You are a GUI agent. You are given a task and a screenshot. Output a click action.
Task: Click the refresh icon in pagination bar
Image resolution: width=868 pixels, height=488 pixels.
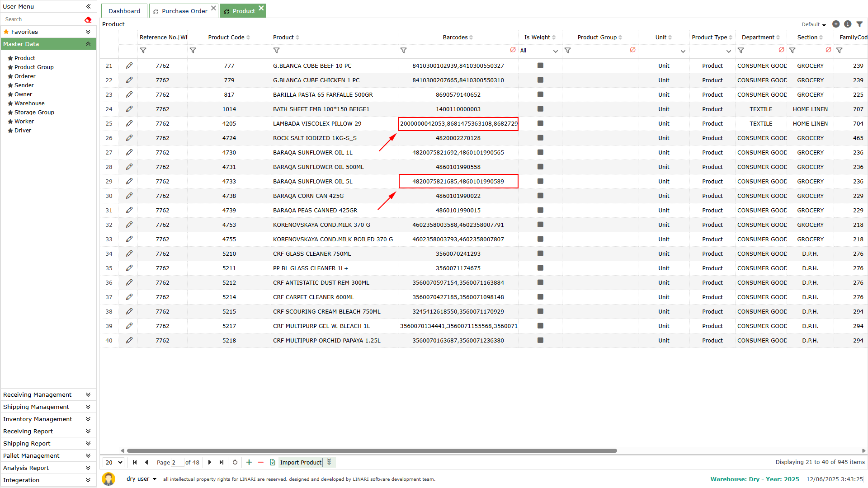(x=235, y=462)
